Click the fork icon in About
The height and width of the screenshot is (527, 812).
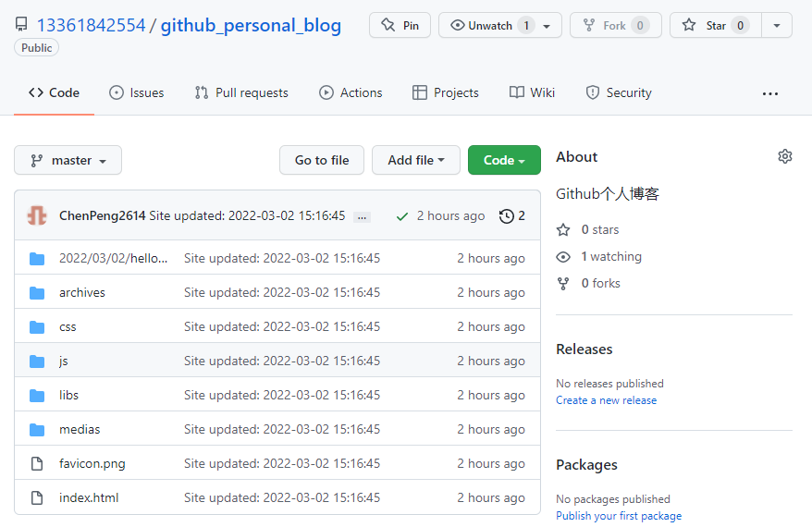click(x=563, y=284)
